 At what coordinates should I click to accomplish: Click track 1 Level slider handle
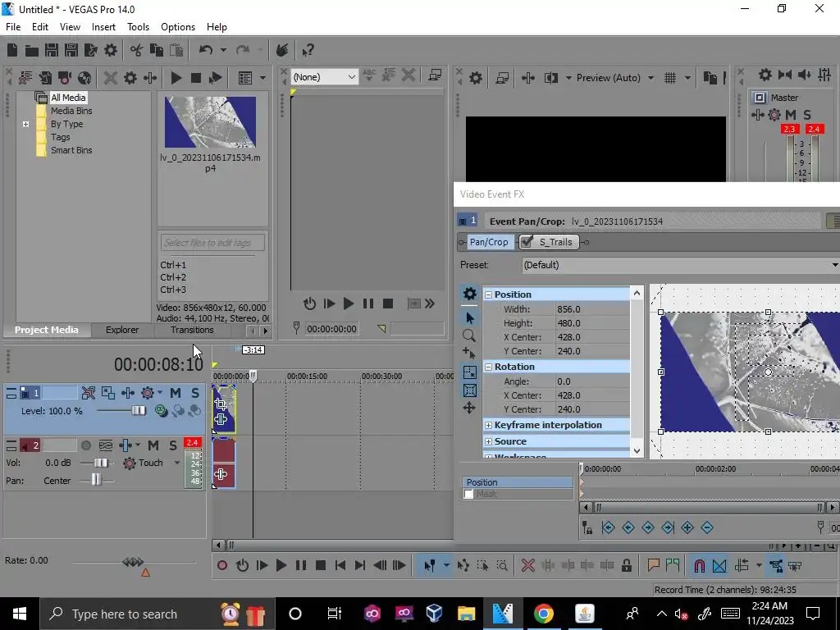138,411
